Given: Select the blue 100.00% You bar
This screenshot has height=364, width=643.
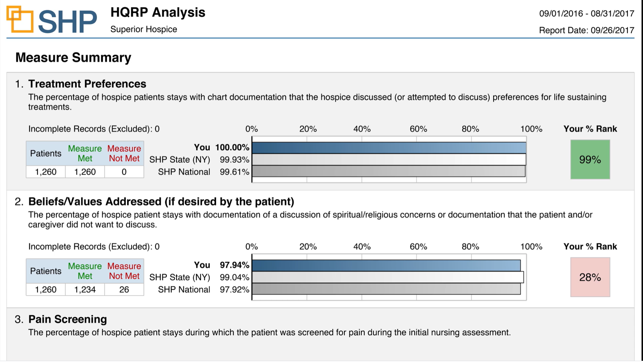Looking at the screenshot, I should (389, 148).
